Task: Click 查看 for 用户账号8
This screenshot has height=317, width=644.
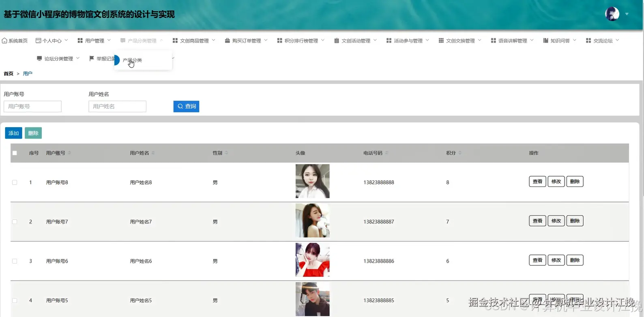Action: (x=537, y=182)
